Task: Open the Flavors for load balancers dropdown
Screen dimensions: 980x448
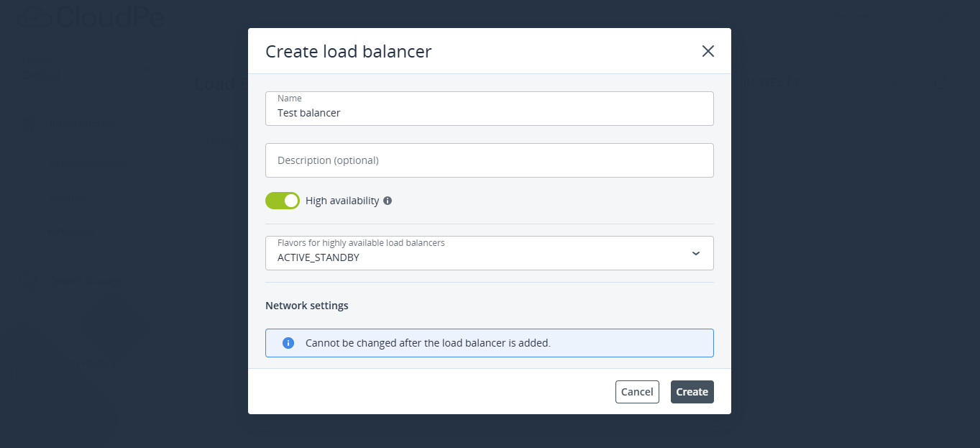Action: click(489, 253)
